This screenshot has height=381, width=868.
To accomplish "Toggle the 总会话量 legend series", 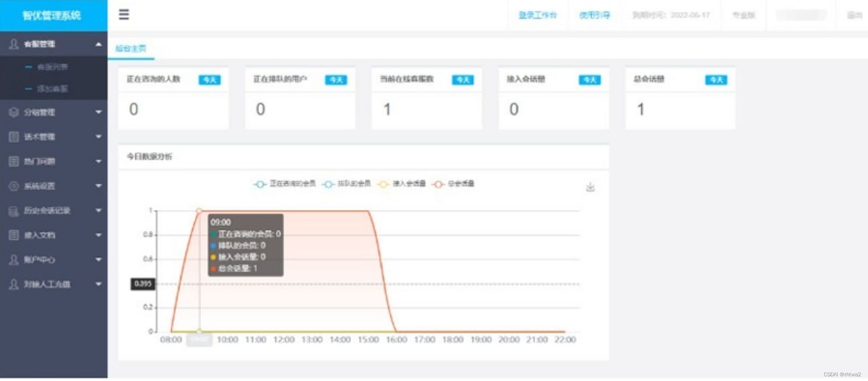I will 453,184.
